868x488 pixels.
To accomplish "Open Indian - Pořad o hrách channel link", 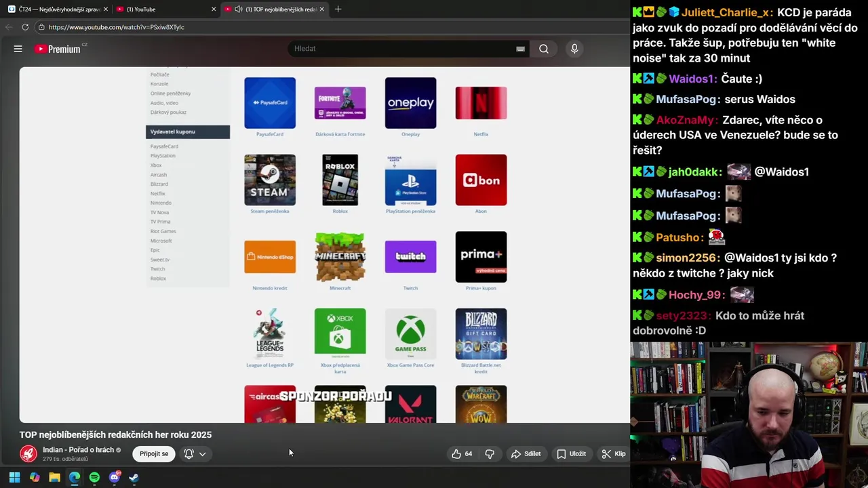I will pos(78,449).
